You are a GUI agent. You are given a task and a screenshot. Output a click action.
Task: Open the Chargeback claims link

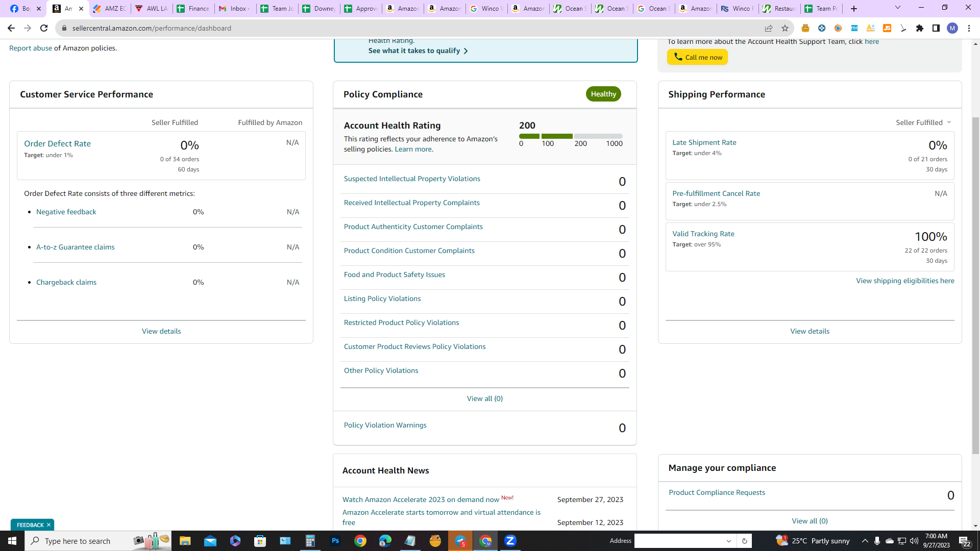[x=66, y=282]
